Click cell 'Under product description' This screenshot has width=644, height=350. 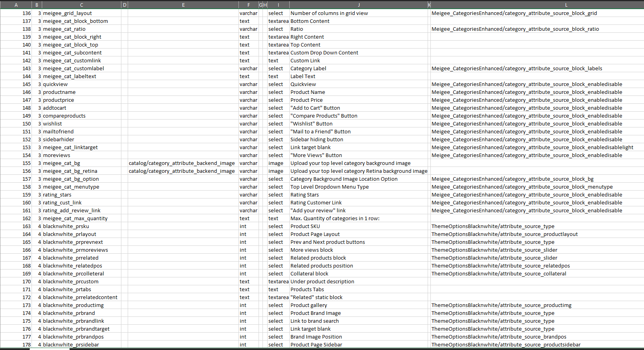(x=359, y=281)
